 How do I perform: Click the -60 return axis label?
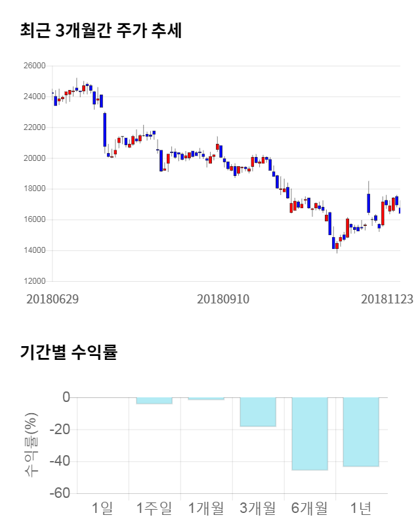(60, 493)
